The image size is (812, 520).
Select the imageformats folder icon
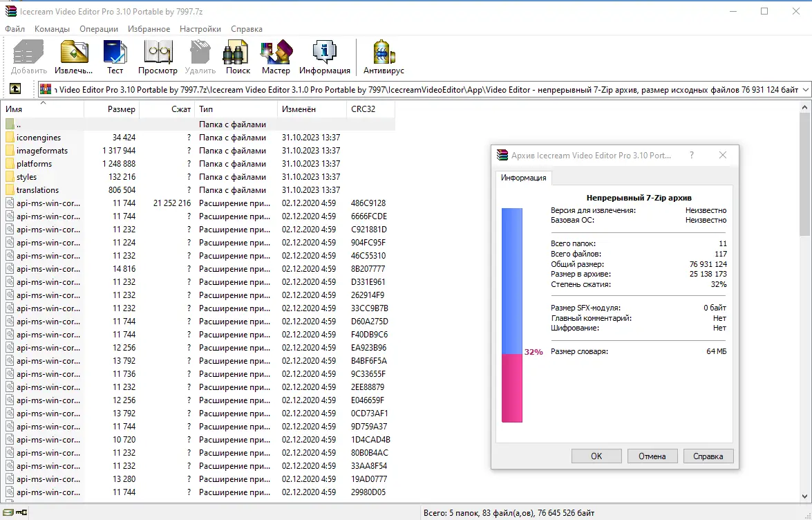[x=10, y=151]
